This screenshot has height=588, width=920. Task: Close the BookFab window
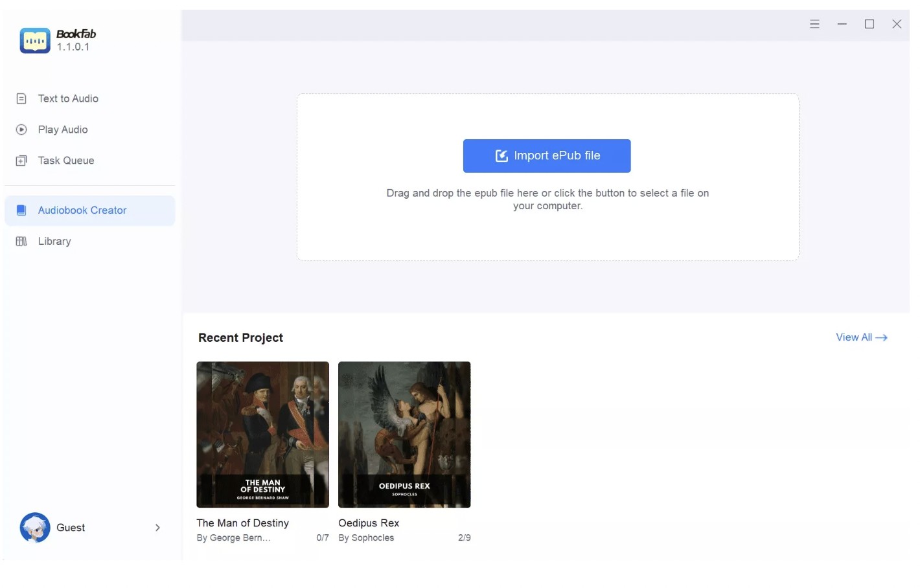coord(897,24)
